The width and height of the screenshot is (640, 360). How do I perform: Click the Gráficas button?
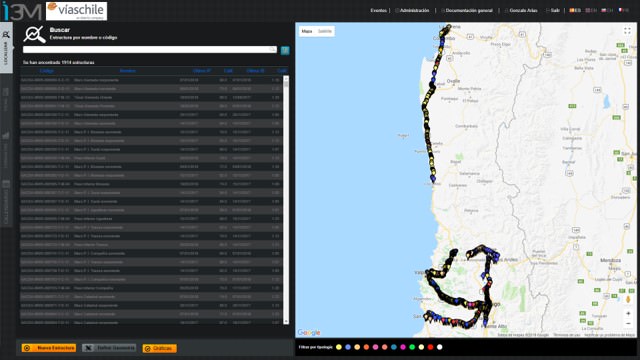point(160,349)
